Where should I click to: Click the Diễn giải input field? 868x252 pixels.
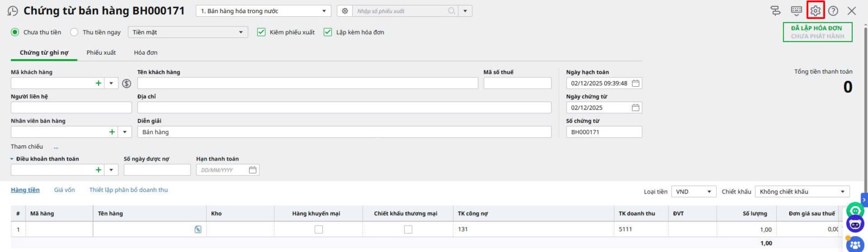pyautogui.click(x=344, y=132)
